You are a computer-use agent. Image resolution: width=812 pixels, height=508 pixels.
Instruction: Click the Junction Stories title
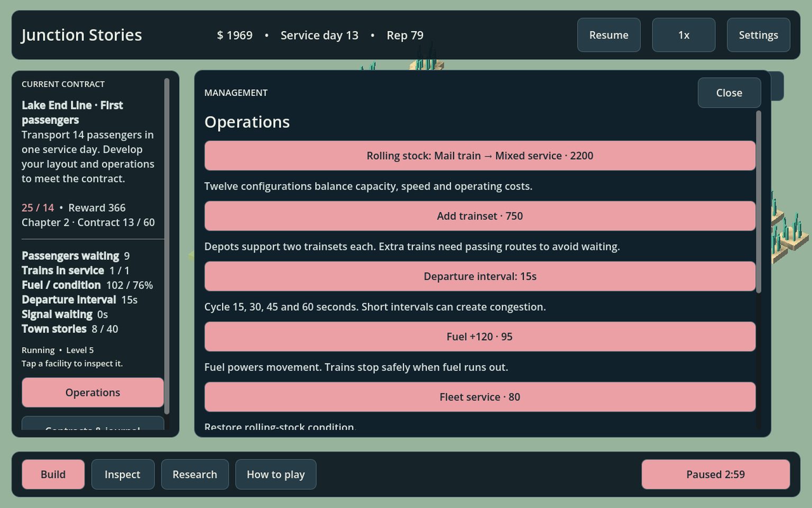click(x=81, y=35)
